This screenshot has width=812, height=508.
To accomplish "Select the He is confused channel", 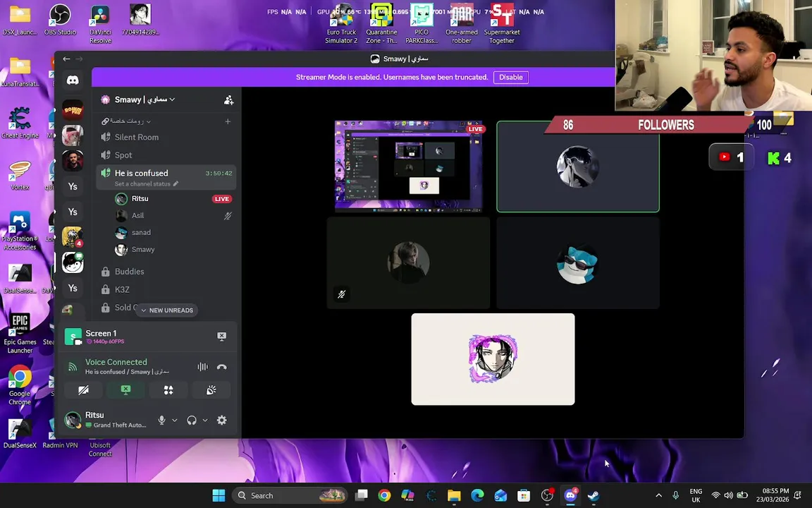I will [166, 177].
